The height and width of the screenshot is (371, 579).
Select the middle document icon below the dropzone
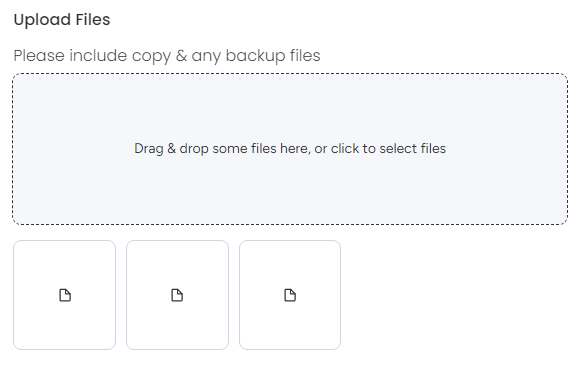pos(177,295)
